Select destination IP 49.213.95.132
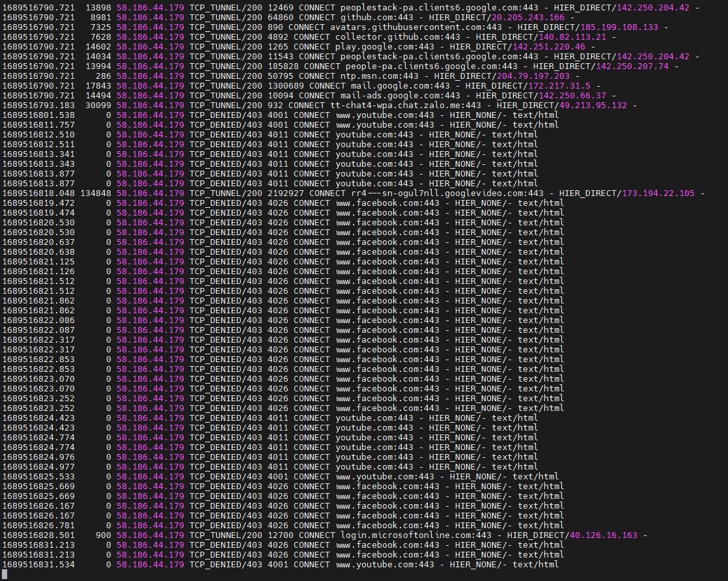Viewport: 728px width, 581px height. [x=593, y=106]
